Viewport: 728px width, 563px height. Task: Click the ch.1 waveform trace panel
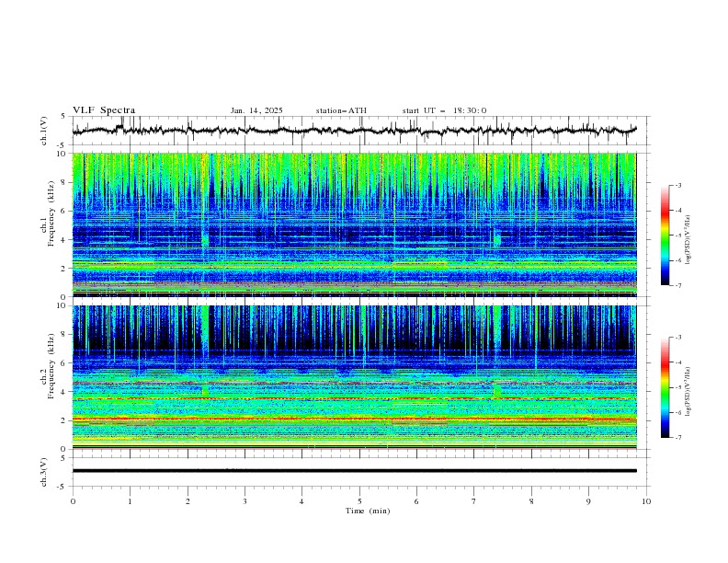pos(360,131)
